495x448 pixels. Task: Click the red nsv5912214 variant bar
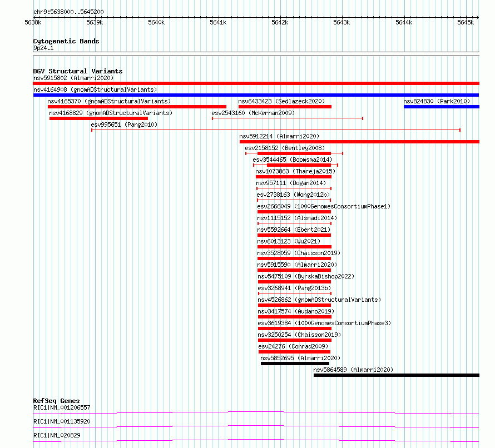(359, 142)
